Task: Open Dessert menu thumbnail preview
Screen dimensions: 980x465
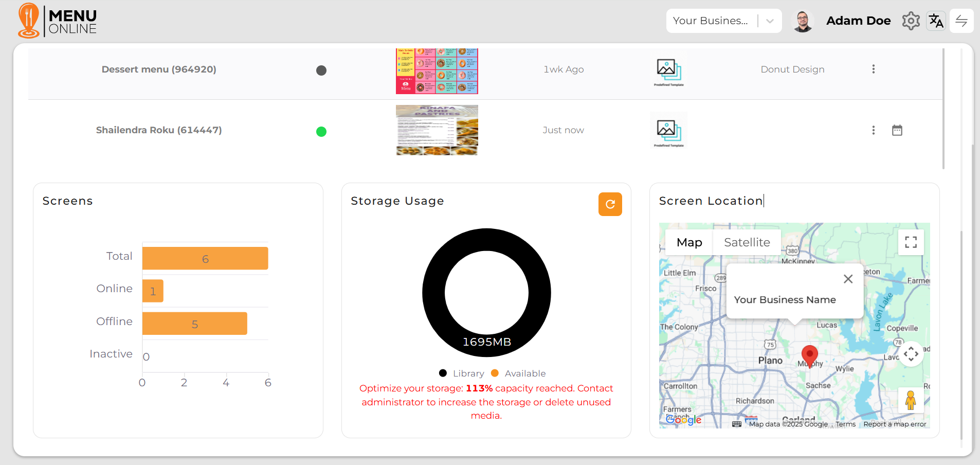Action: coord(437,71)
